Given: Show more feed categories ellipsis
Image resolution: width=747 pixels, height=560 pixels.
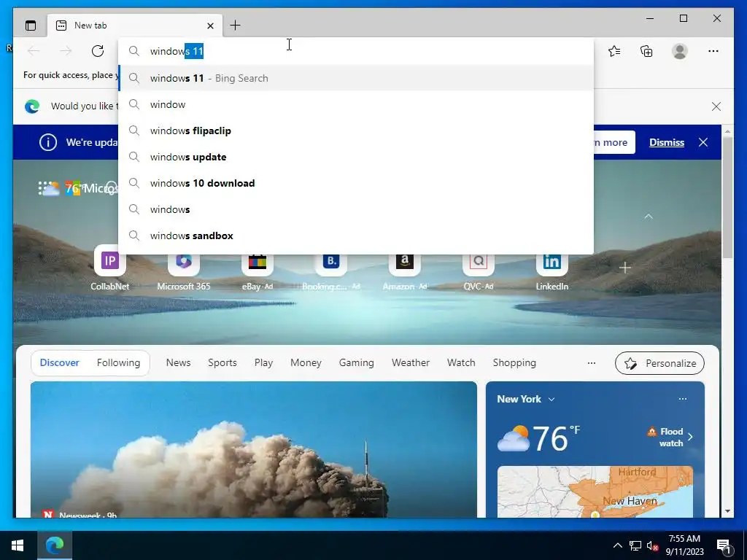Looking at the screenshot, I should tap(591, 363).
